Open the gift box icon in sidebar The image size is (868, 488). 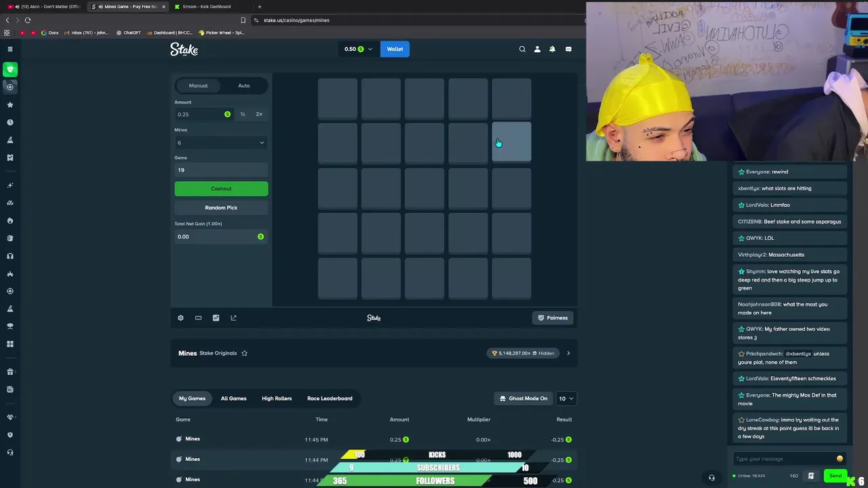[x=10, y=371]
